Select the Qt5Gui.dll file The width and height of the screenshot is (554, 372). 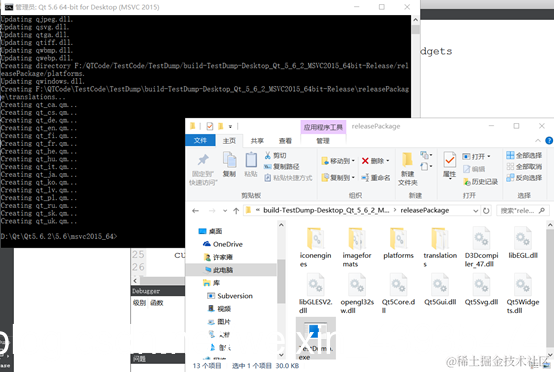pos(440,290)
